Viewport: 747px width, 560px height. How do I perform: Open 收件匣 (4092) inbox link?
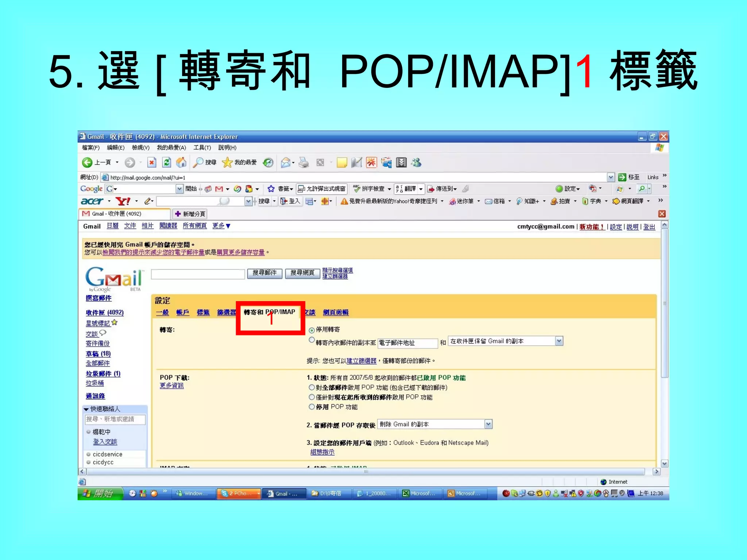click(x=105, y=313)
